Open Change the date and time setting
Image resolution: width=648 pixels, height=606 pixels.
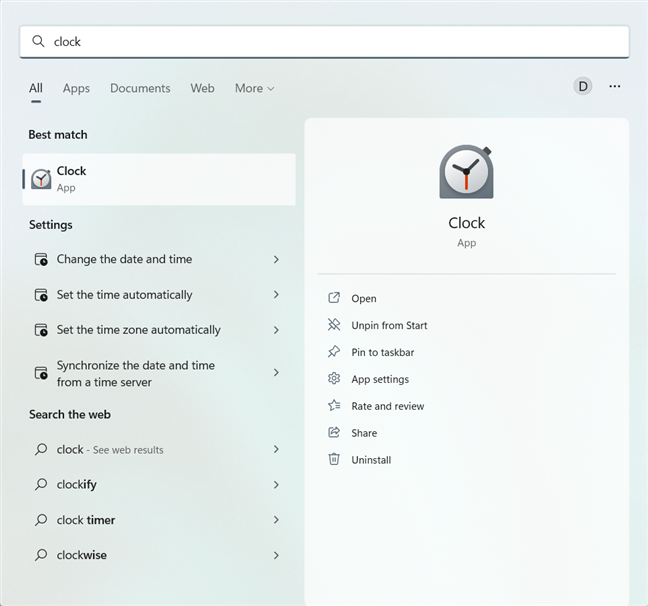point(124,259)
